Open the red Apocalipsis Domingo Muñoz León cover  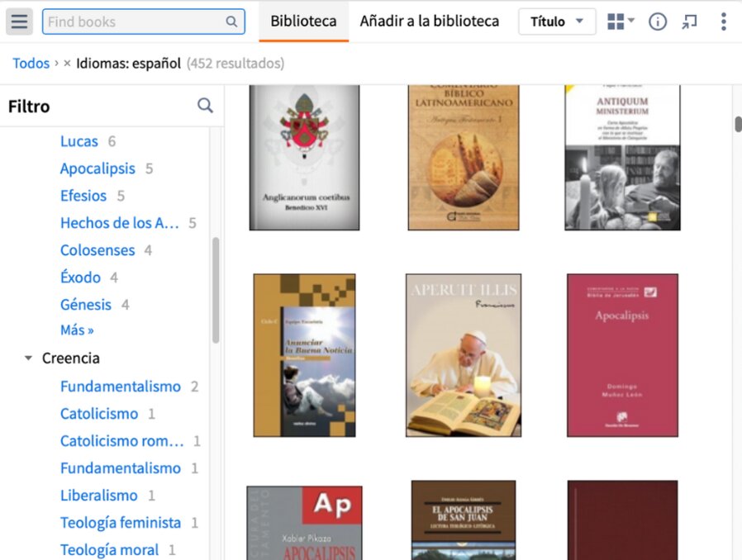point(622,355)
